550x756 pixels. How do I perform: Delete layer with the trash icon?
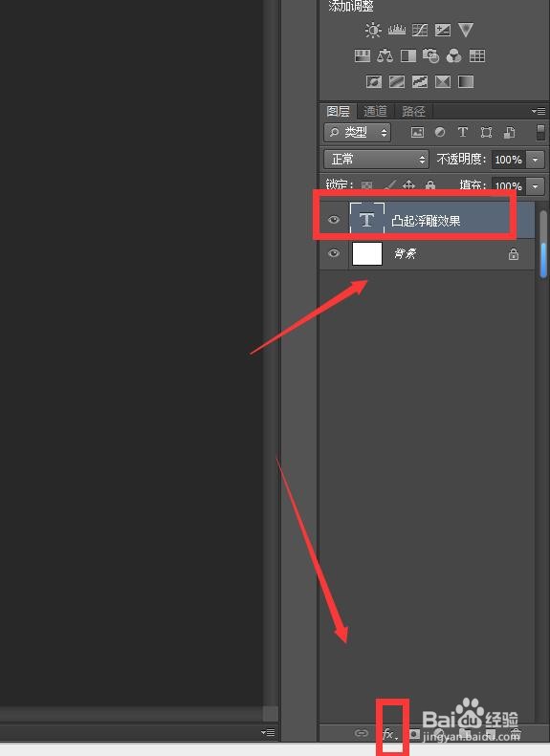[516, 734]
